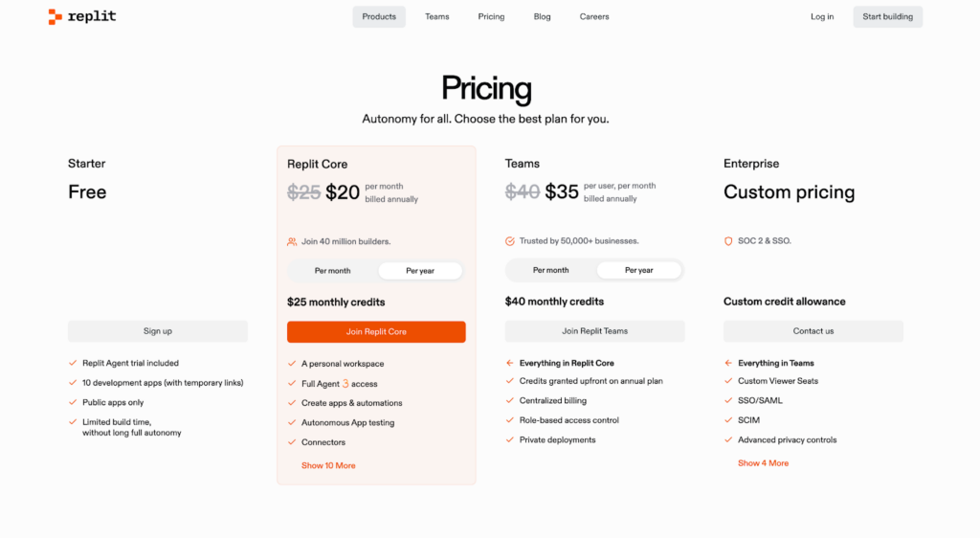
Task: Click the arrow icon beside Everything in Replit Core
Action: 510,363
